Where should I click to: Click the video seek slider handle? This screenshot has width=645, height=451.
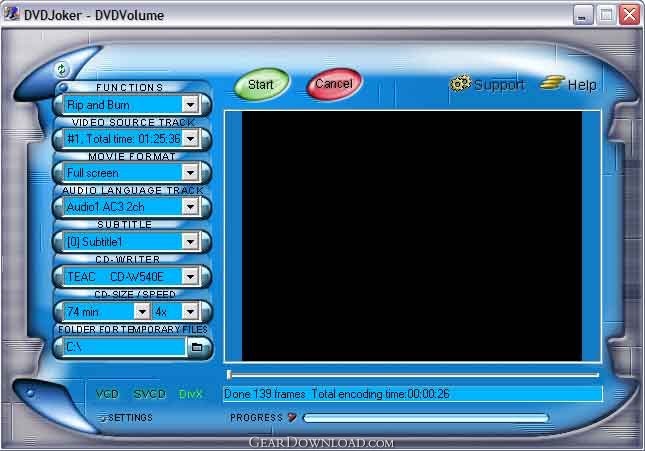pyautogui.click(x=229, y=374)
